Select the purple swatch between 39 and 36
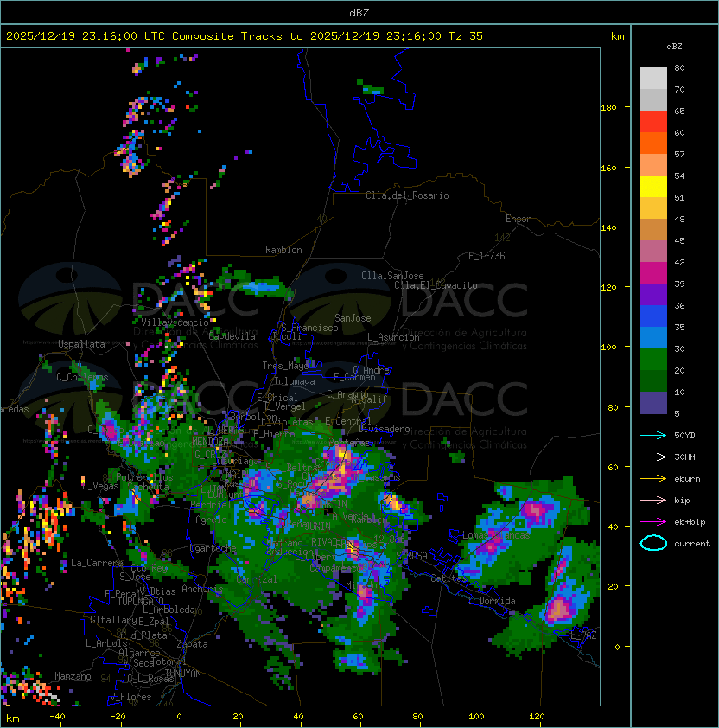This screenshot has width=719, height=728. click(x=653, y=294)
